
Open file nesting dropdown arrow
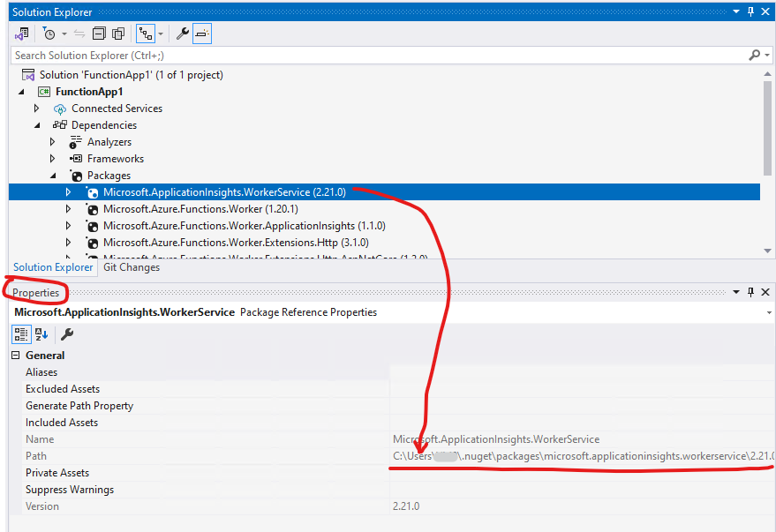[161, 34]
